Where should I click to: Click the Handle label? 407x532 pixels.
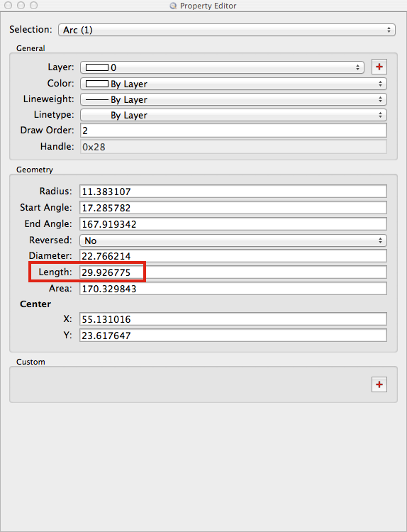tap(57, 147)
